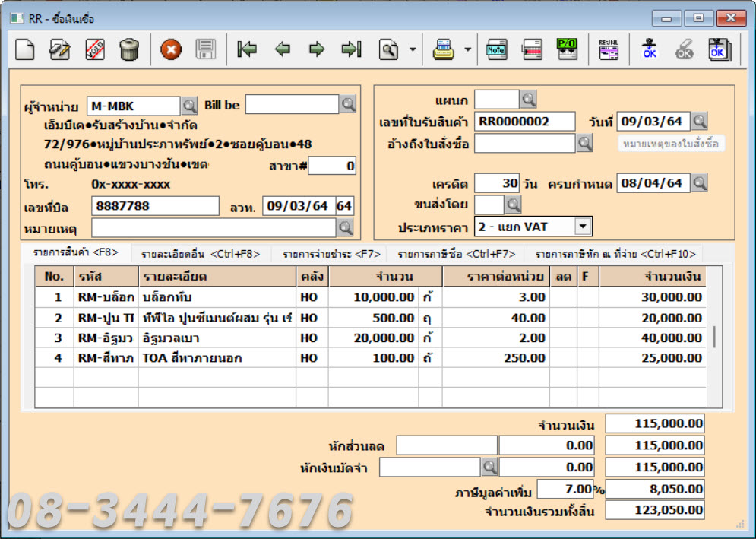Select row 1 cell บล็อกทึบ

click(x=217, y=297)
